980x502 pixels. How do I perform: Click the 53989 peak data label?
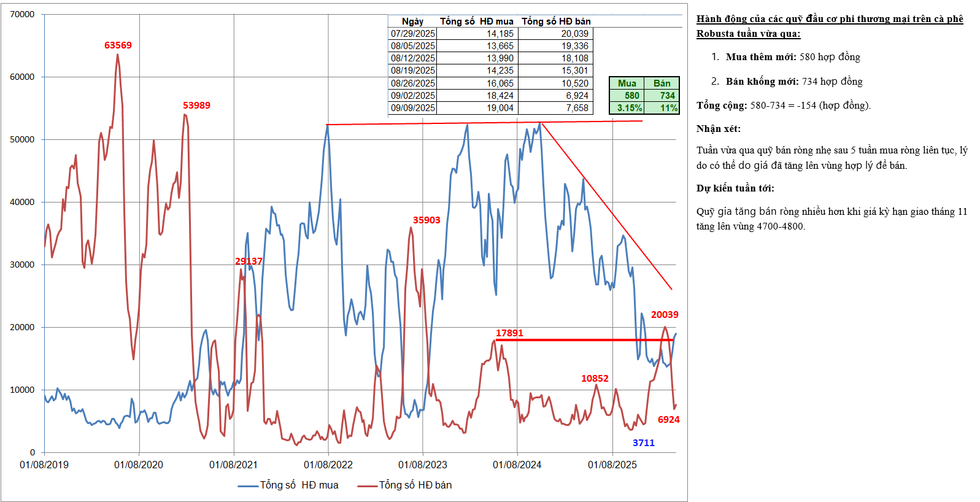coord(196,106)
